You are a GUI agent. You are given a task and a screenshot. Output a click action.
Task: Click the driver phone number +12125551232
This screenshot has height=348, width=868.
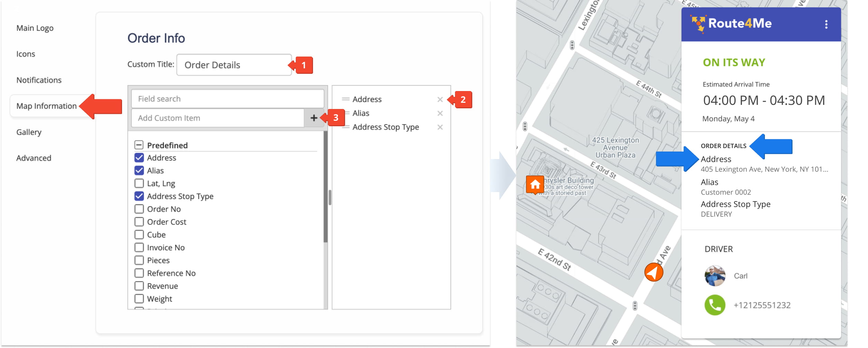pos(762,305)
